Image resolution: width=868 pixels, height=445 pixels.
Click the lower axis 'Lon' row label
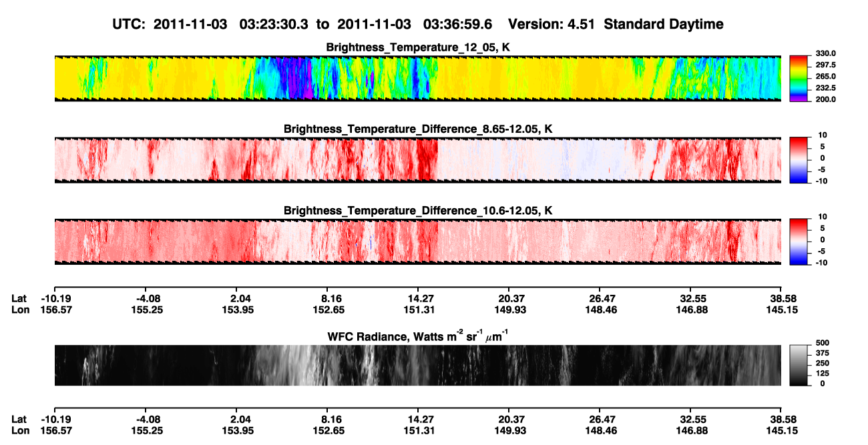coord(20,431)
